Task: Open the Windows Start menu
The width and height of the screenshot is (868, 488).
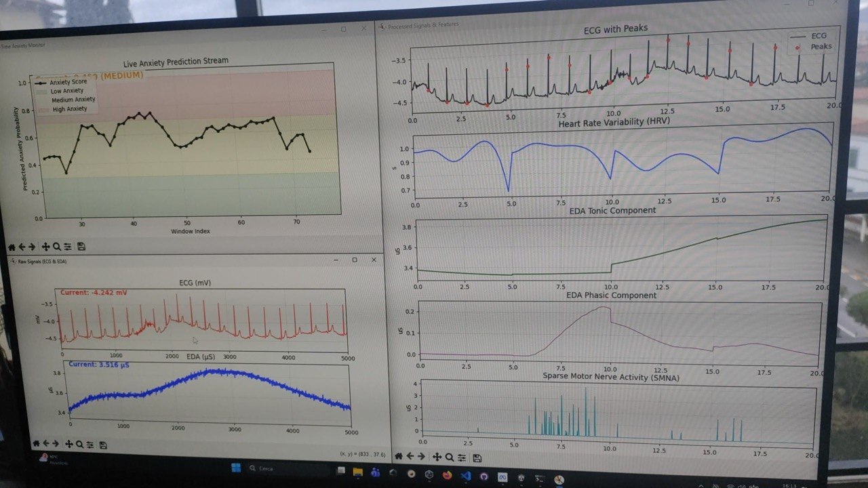Action: click(236, 468)
